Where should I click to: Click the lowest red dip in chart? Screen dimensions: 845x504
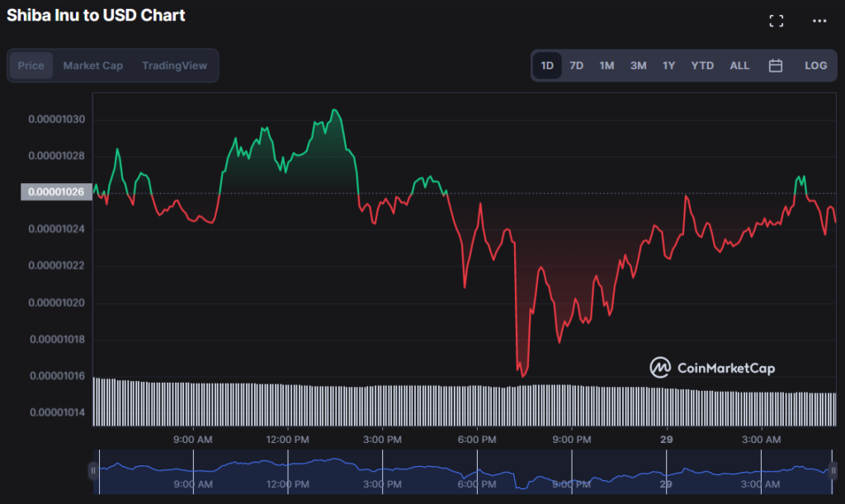click(522, 375)
